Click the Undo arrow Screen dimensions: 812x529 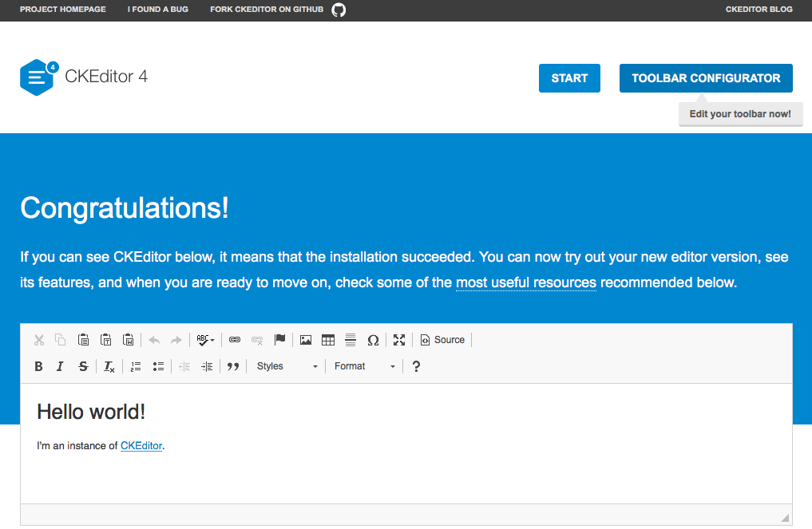tap(154, 340)
